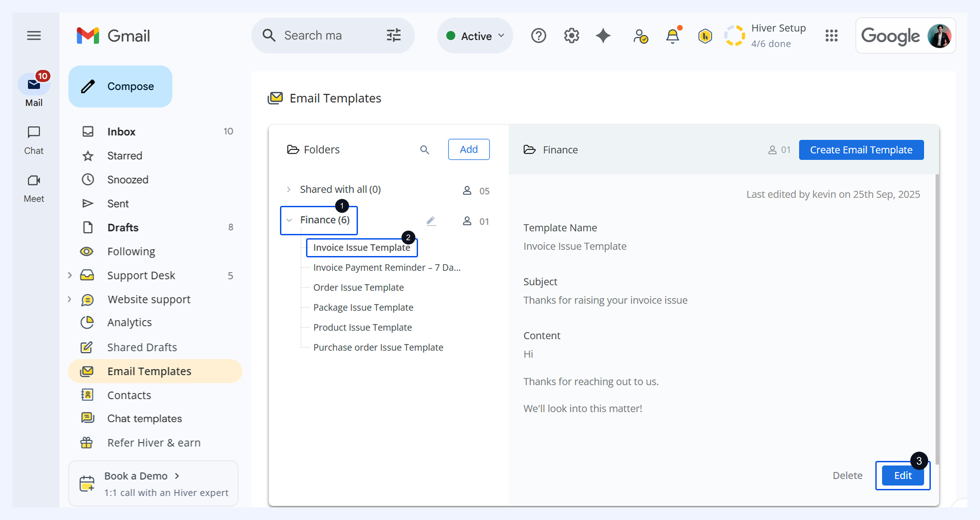Open the main menu hamburger icon
Image resolution: width=980 pixels, height=520 pixels.
pos(34,36)
